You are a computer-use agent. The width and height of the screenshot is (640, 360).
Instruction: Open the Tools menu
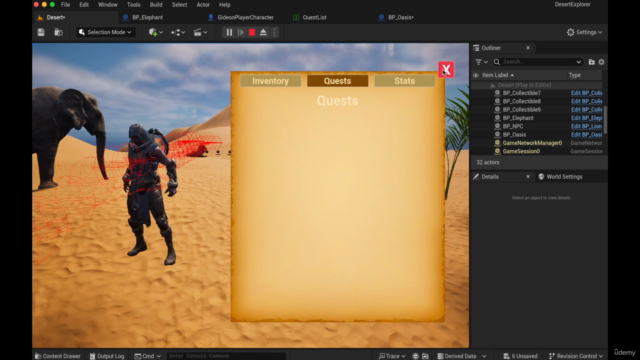pos(133,5)
